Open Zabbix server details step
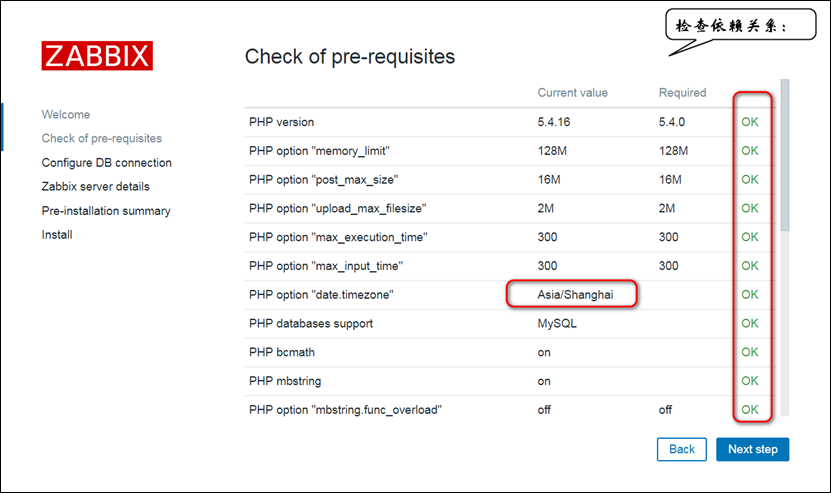The image size is (831, 493). (95, 187)
